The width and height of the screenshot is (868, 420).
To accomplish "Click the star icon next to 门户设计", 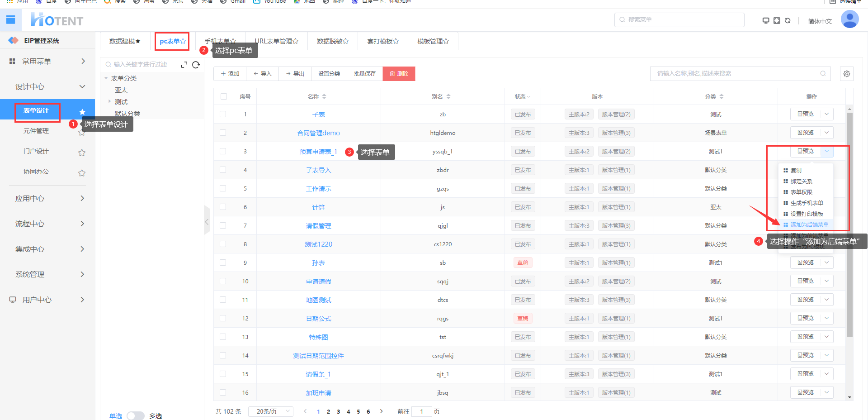I will coord(82,153).
